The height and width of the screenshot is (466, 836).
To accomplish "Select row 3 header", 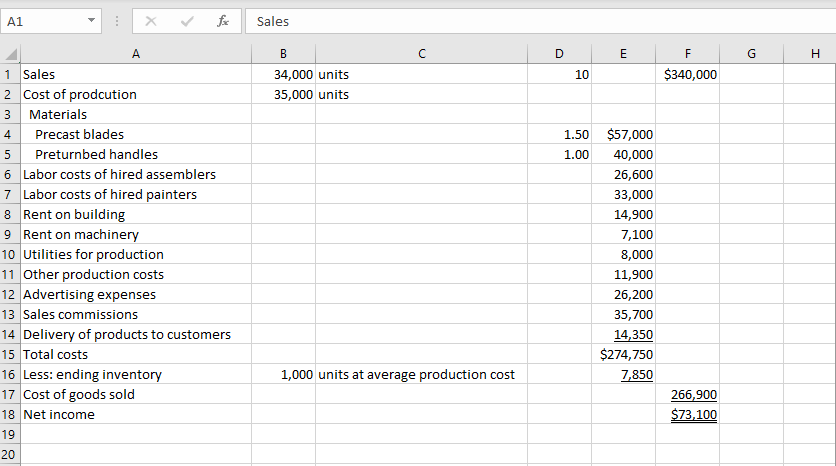I will (10, 114).
